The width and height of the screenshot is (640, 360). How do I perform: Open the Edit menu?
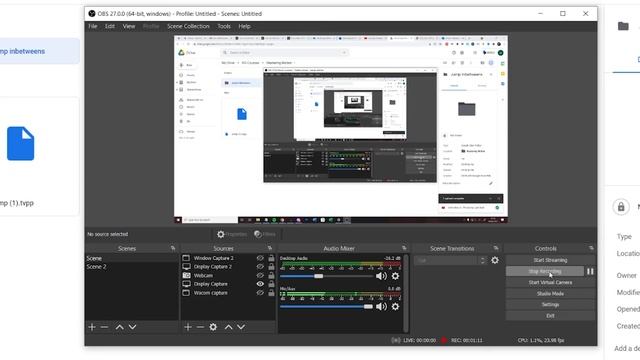(110, 26)
